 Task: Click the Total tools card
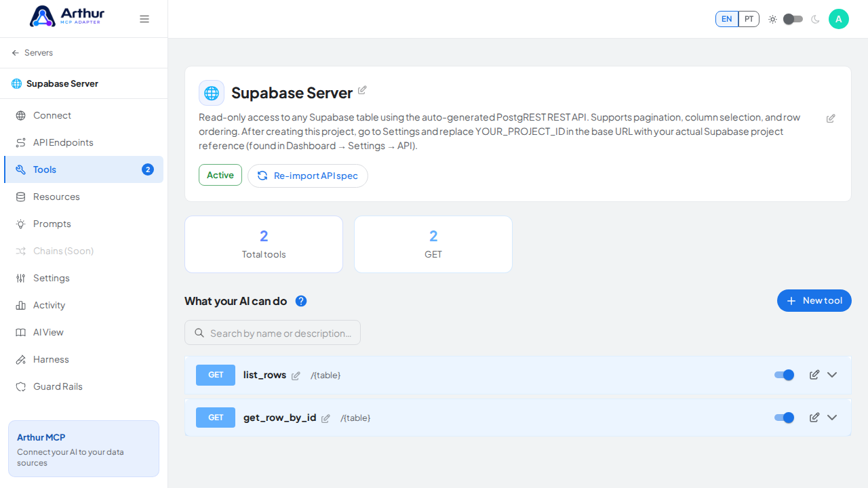point(264,244)
